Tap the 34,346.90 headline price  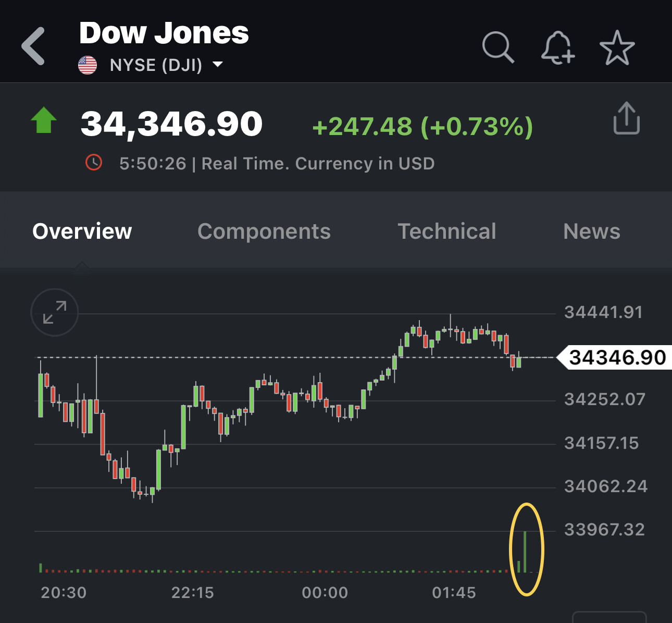click(x=171, y=124)
